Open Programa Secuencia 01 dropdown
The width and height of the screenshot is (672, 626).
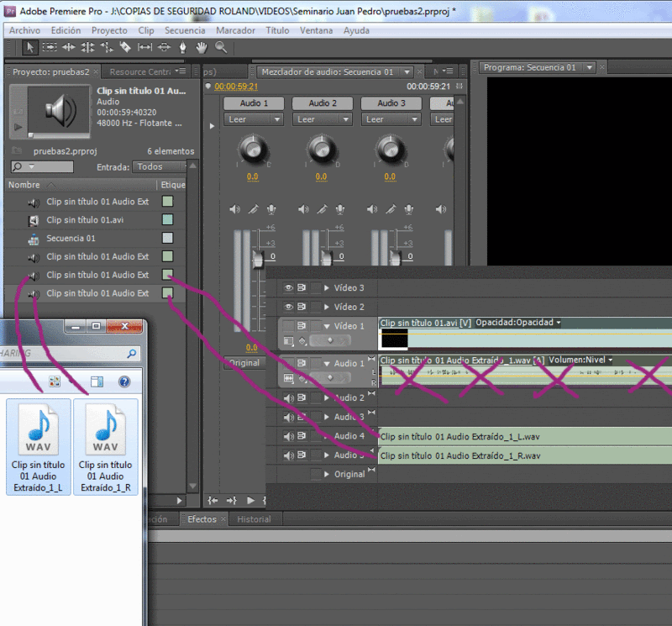coord(590,67)
